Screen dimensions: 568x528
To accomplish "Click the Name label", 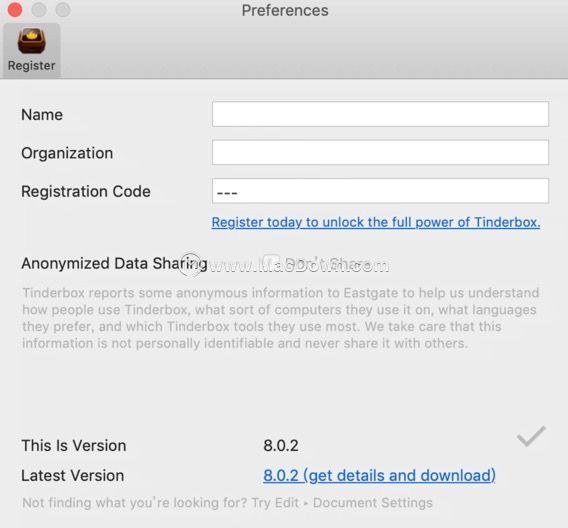I will pos(42,114).
